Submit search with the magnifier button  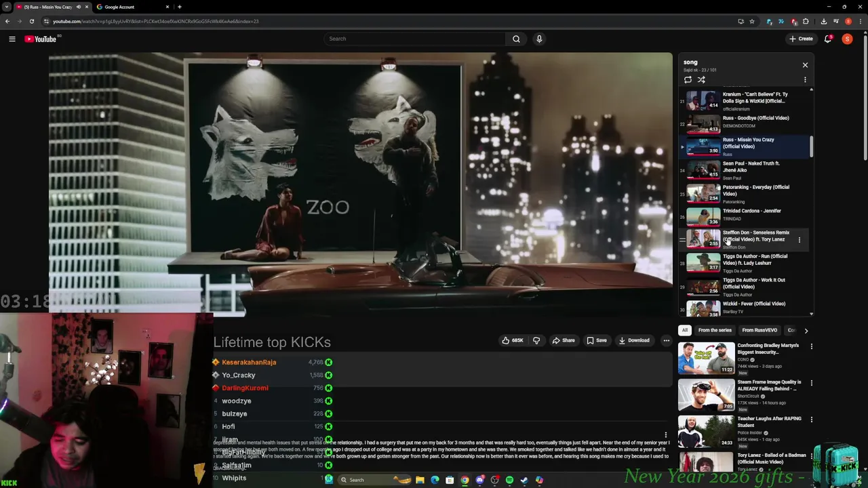click(x=516, y=39)
